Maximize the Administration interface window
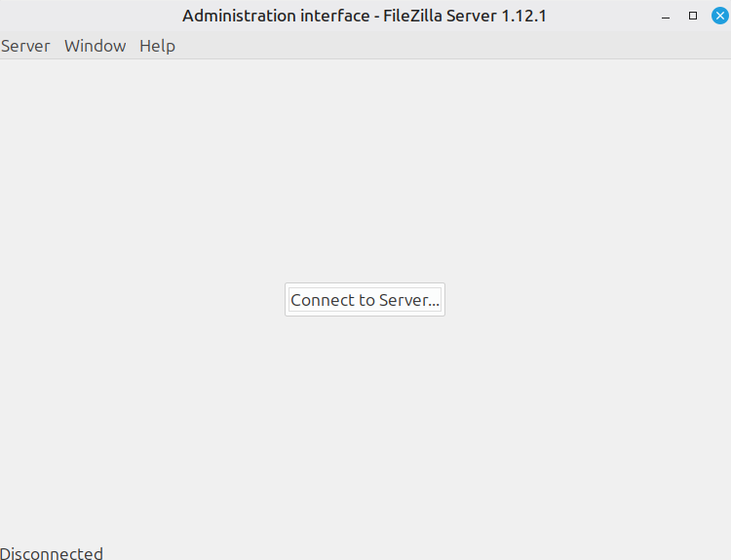 (x=693, y=16)
